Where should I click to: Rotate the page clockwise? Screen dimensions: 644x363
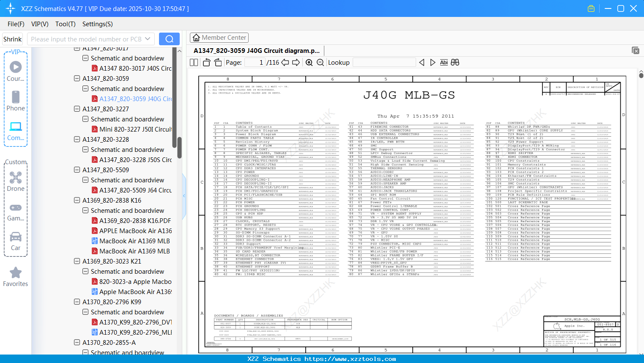point(218,63)
